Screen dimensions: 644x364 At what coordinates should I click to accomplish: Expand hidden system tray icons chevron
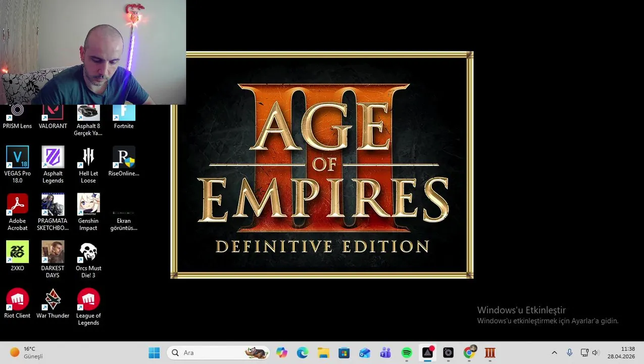coord(554,353)
